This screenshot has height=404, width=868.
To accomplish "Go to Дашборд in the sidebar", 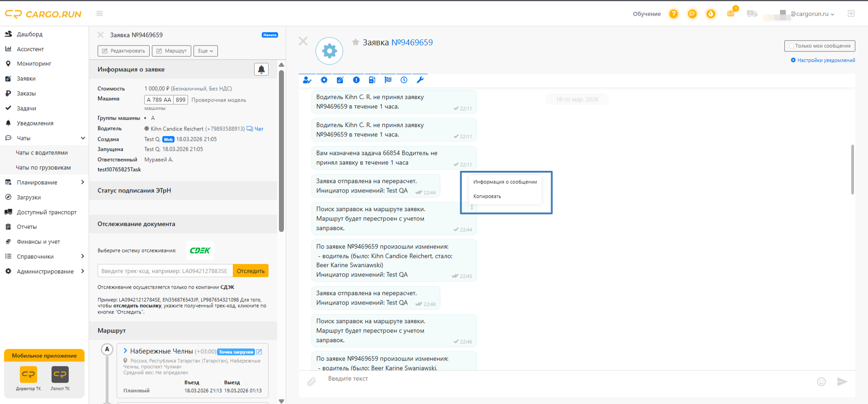I will (30, 34).
